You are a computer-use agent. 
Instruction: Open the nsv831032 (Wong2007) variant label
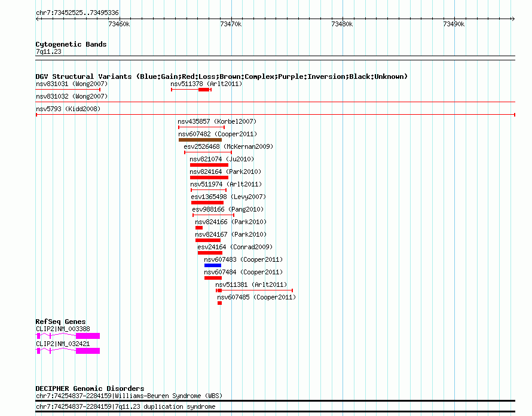point(72,96)
